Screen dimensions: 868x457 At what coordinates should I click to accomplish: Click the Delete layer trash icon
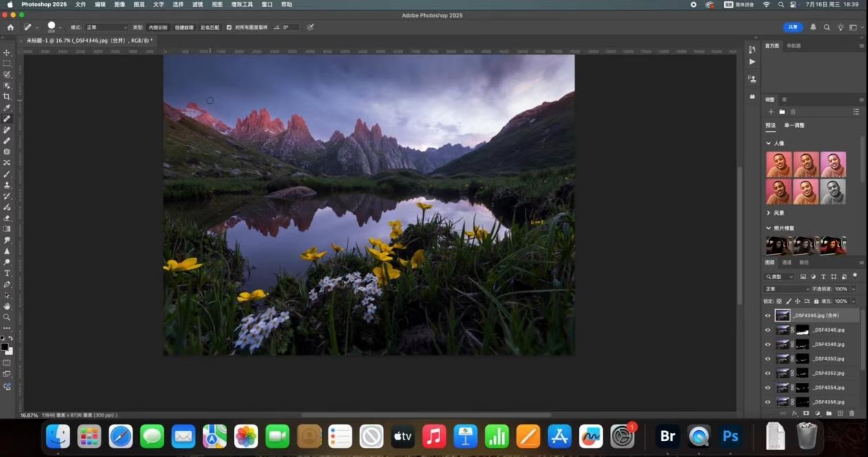pyautogui.click(x=851, y=413)
